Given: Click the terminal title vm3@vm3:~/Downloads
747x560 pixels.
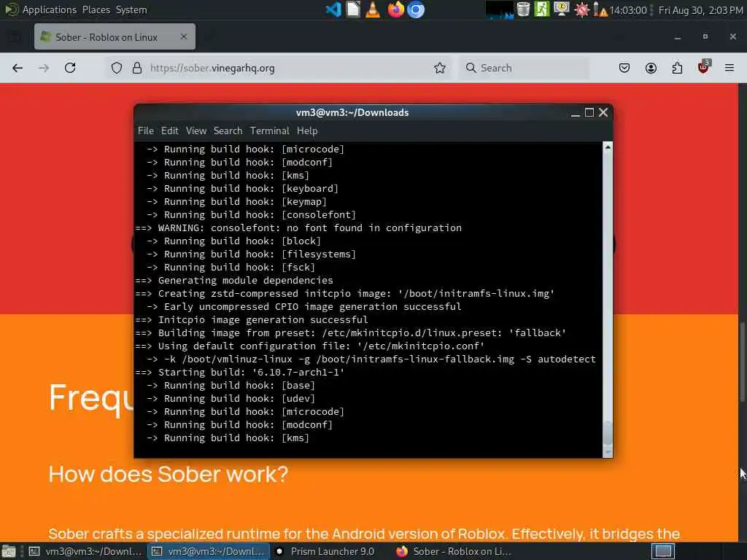Looking at the screenshot, I should [352, 112].
